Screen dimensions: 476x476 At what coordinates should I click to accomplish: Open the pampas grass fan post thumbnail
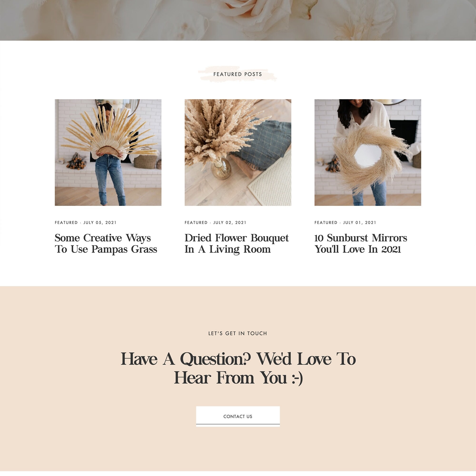[x=108, y=153]
